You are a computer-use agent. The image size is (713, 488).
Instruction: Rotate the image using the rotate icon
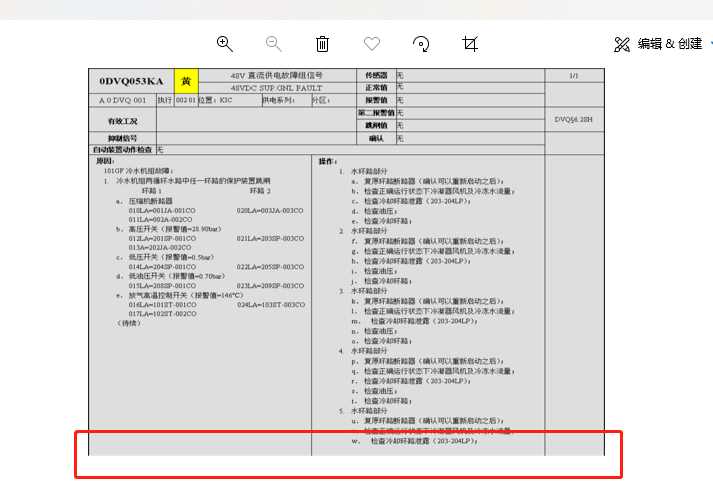point(421,44)
